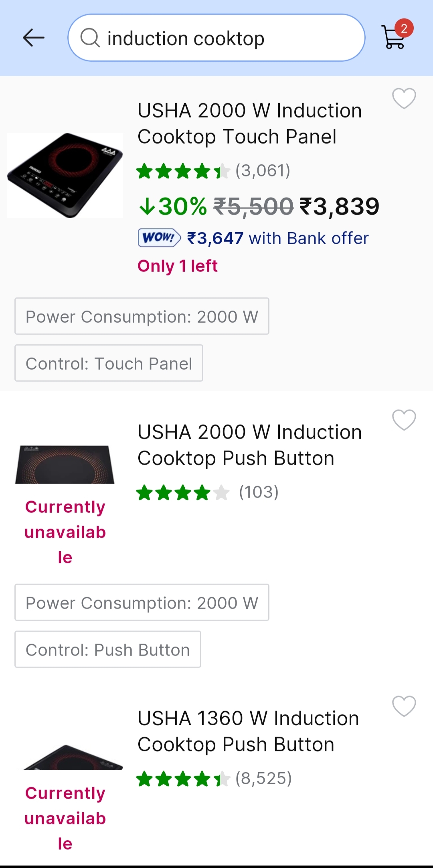View the 8,525 ratings star row
Image resolution: width=433 pixels, height=868 pixels.
pyautogui.click(x=214, y=779)
